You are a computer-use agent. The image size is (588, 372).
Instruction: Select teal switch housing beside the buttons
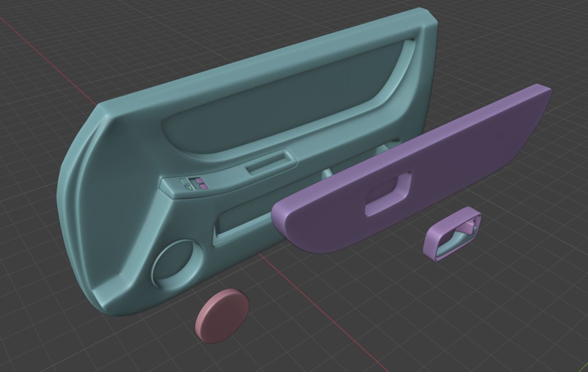(x=169, y=185)
